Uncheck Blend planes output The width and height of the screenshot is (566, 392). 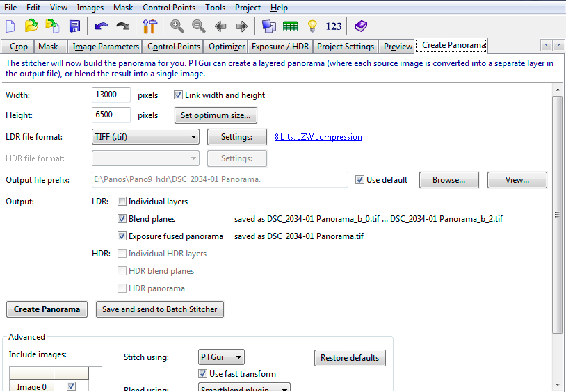(122, 219)
